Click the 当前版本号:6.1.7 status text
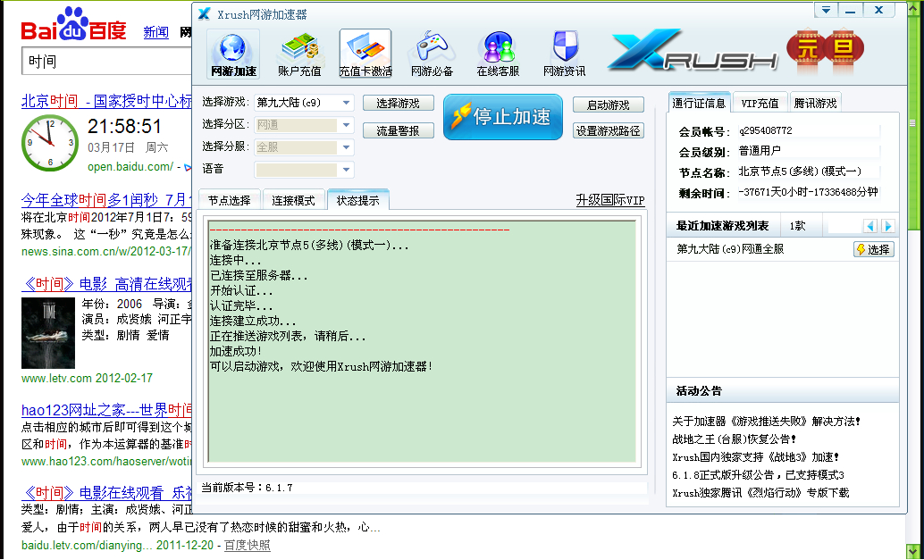The width and height of the screenshot is (924, 560). click(247, 488)
